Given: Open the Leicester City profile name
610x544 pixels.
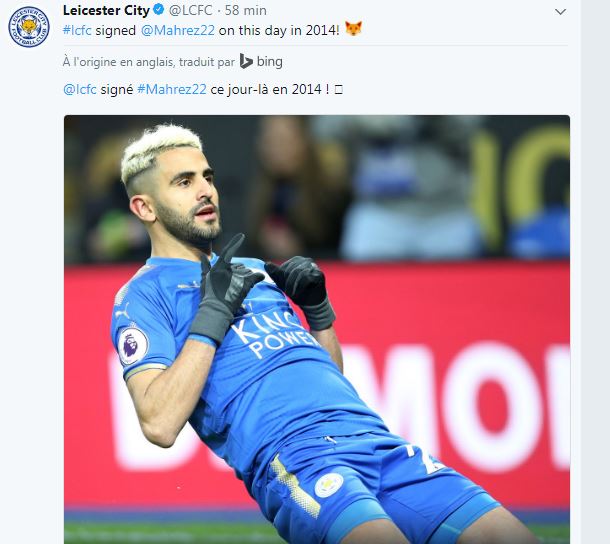Looking at the screenshot, I should 106,11.
